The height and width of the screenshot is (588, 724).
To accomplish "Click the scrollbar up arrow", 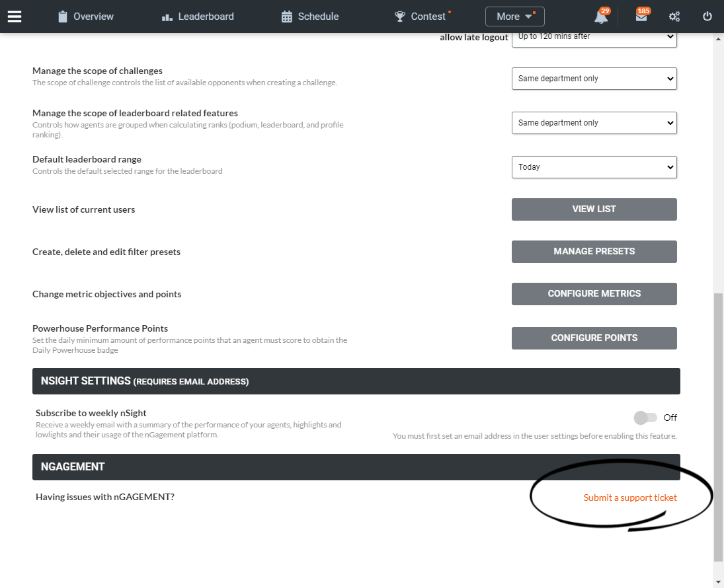I will tap(718, 39).
